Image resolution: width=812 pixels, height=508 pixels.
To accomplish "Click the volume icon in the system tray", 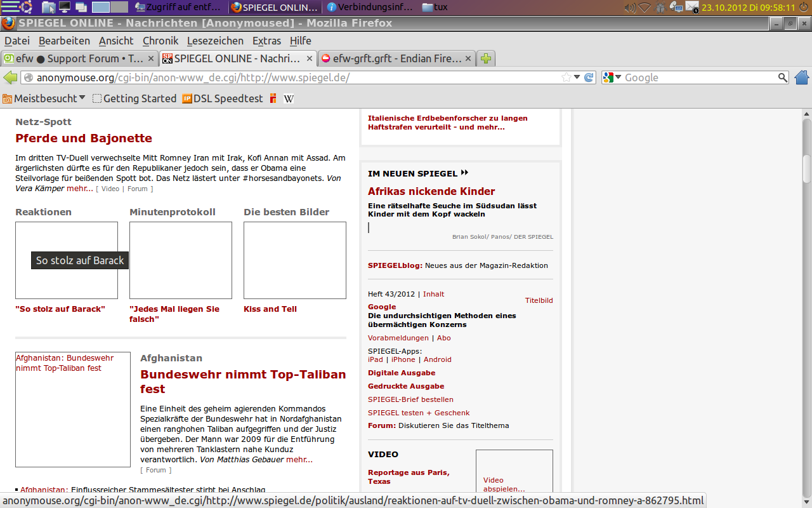I will click(629, 8).
